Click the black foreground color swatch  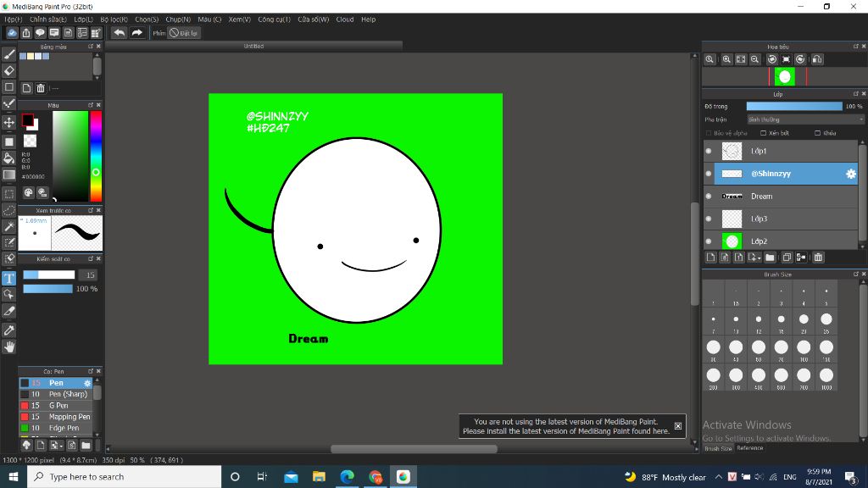pos(27,119)
